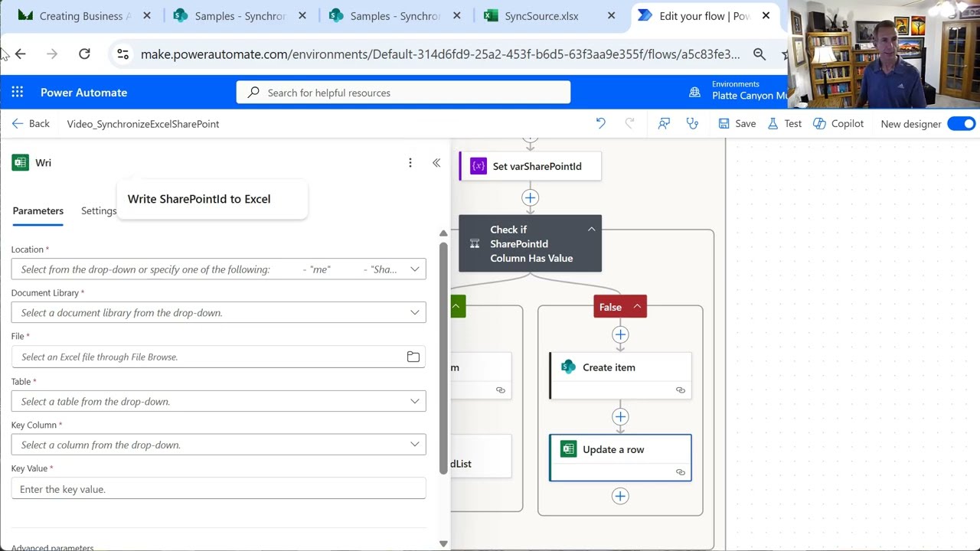Open the Location dropdown
The image size is (980, 551).
click(218, 269)
